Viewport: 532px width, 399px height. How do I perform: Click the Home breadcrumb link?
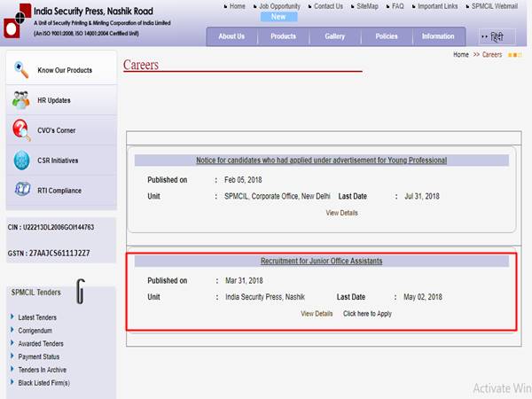click(x=461, y=55)
